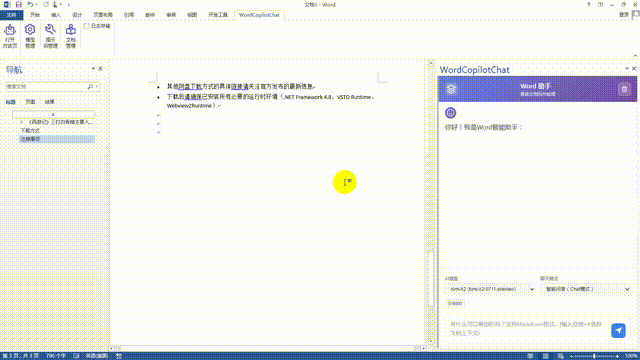Image resolution: width=640 pixels, height=360 pixels.
Task: Select WordCopilotChat ribbon tab
Action: (259, 15)
